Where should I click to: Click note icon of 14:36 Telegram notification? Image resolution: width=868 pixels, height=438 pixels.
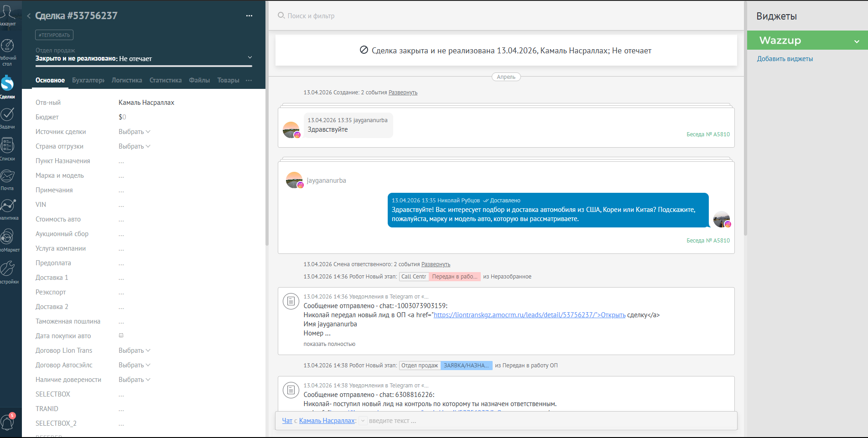click(291, 301)
